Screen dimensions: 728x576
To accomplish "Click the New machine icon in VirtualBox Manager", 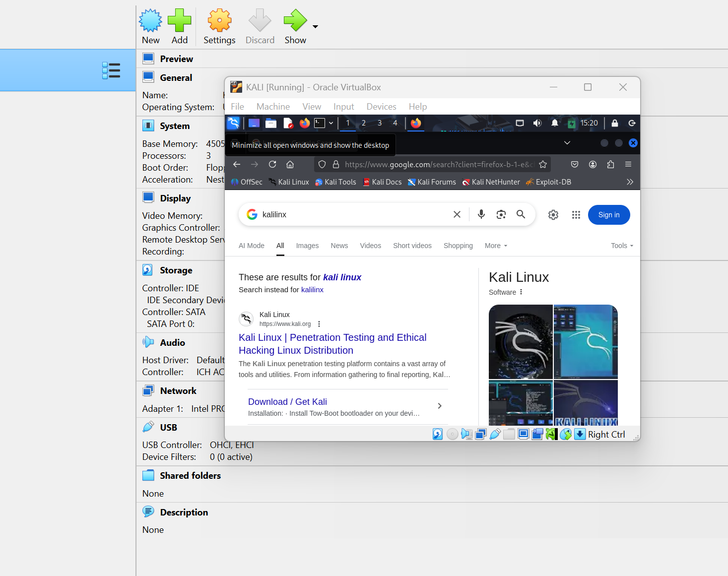I will click(x=150, y=20).
